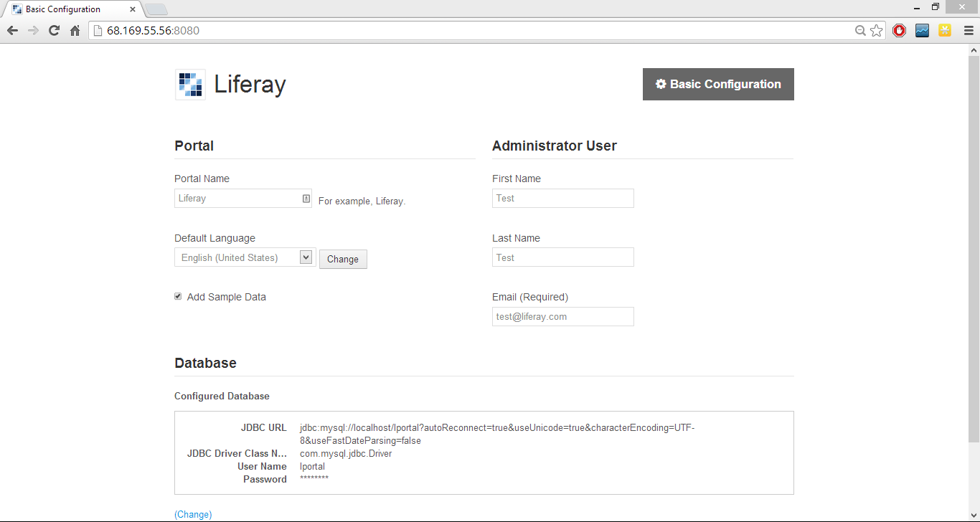The height and width of the screenshot is (522, 980).
Task: Close the Basic Configuration tab
Action: point(133,9)
